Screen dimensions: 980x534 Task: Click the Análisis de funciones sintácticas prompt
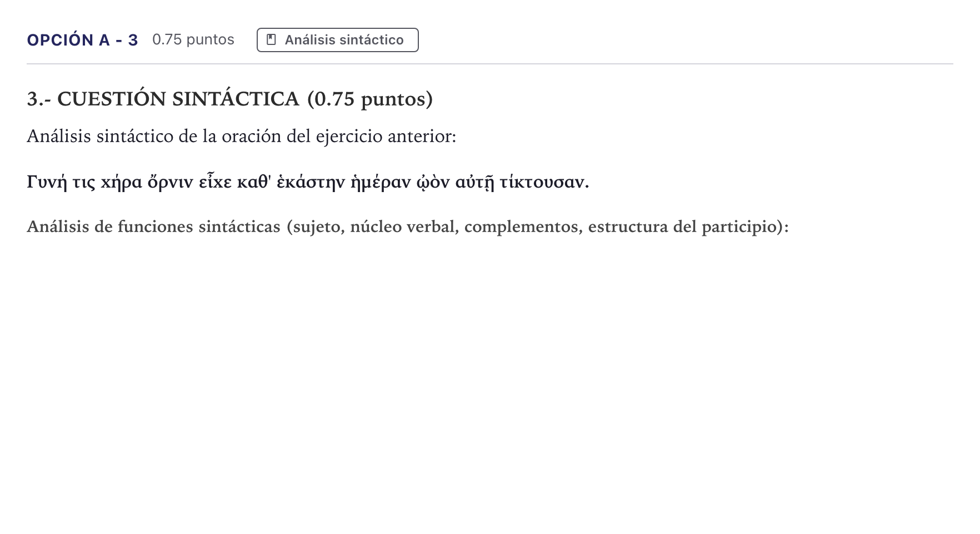pyautogui.click(x=408, y=226)
